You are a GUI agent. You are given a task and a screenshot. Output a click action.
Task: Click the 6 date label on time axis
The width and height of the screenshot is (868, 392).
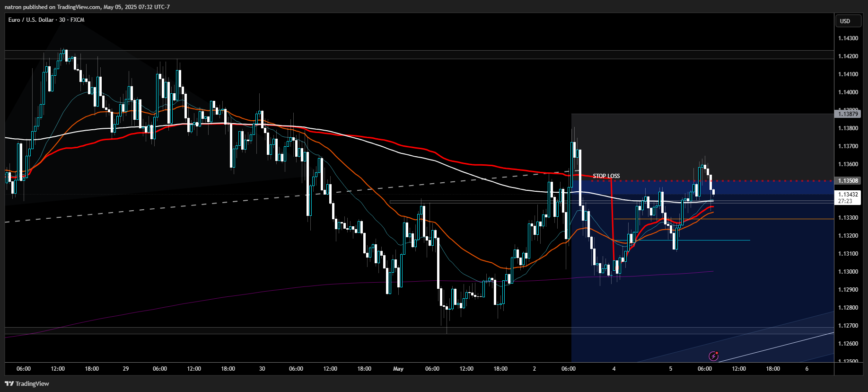tap(807, 369)
